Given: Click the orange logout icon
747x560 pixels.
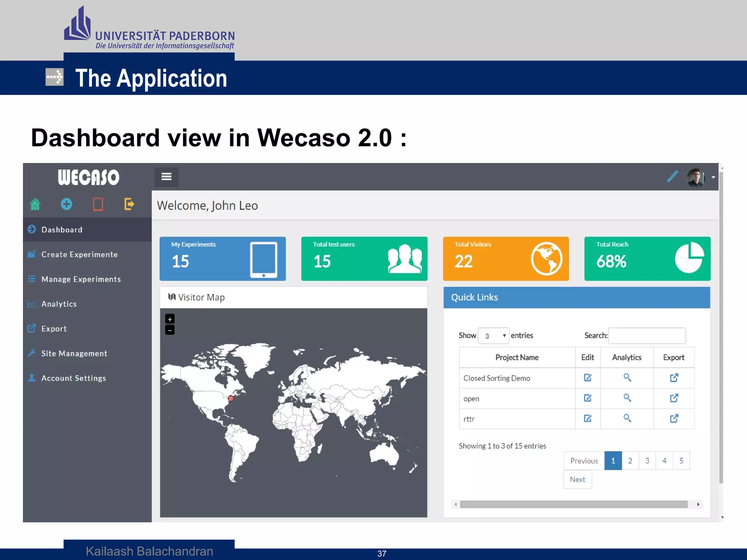Looking at the screenshot, I should [129, 204].
